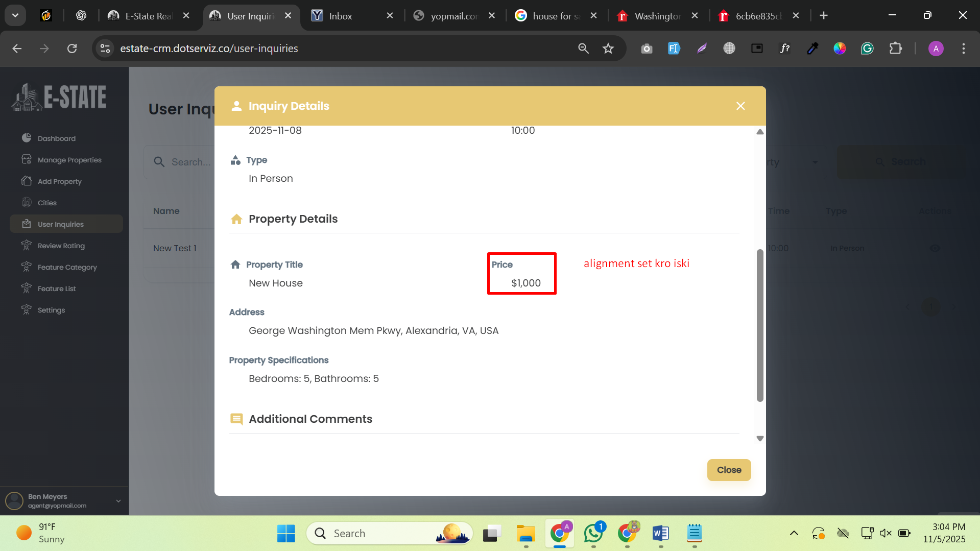This screenshot has width=980, height=551.
Task: Switch to the E-State Real browser tab
Action: (x=149, y=16)
